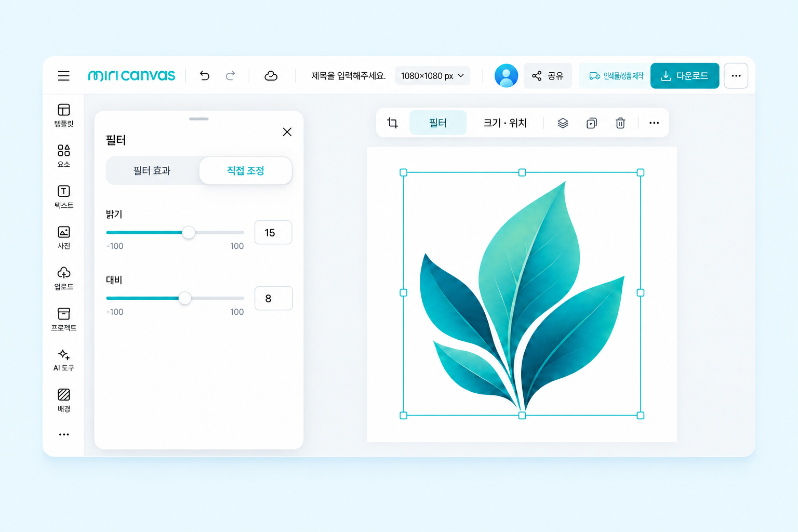Open the 텍스트 text sidebar panel

(63, 197)
